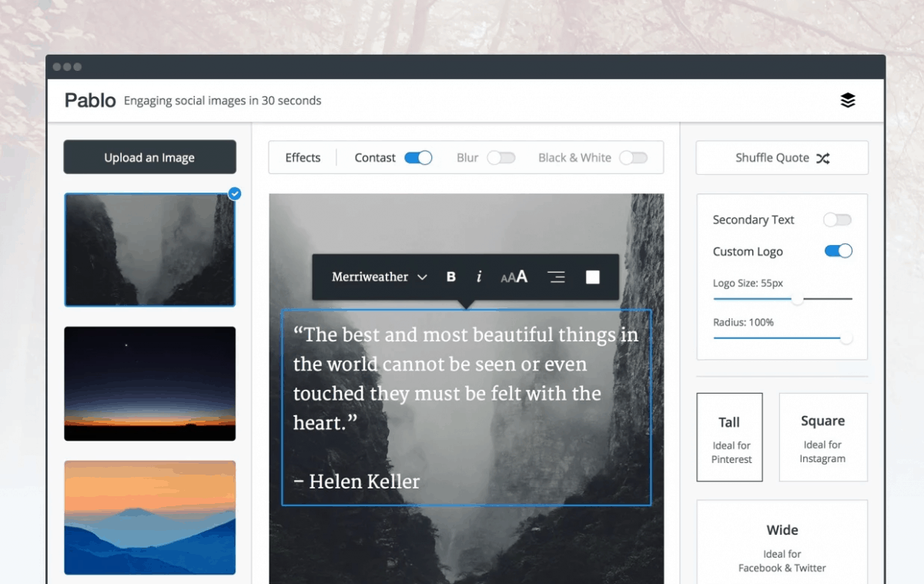The height and width of the screenshot is (584, 924).
Task: Enable the Black & White toggle
Action: coord(634,158)
